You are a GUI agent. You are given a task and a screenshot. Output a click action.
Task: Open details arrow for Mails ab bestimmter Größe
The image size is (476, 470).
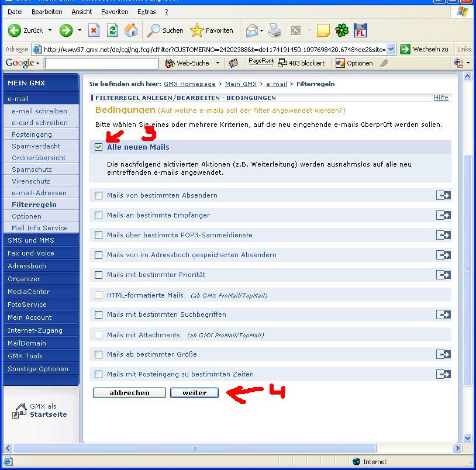443,354
